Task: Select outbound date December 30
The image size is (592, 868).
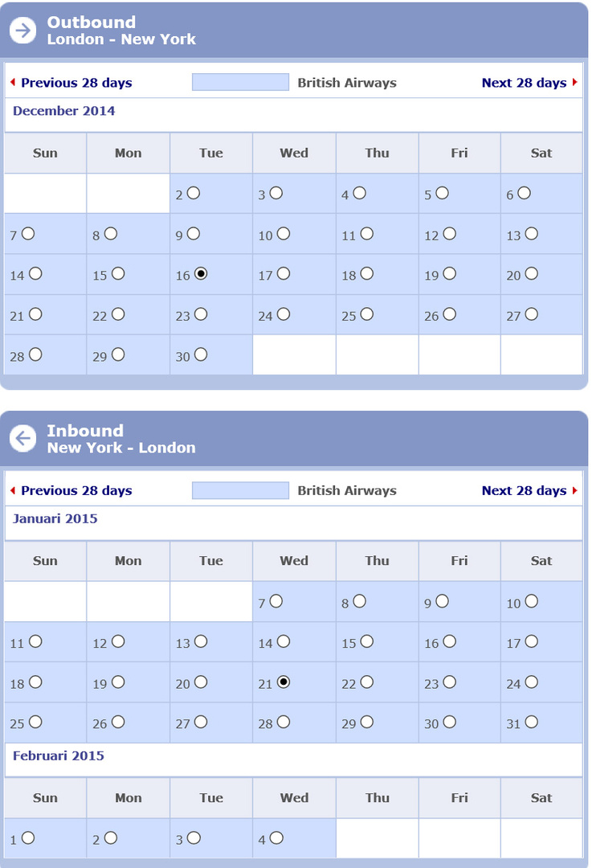Action: click(x=201, y=354)
